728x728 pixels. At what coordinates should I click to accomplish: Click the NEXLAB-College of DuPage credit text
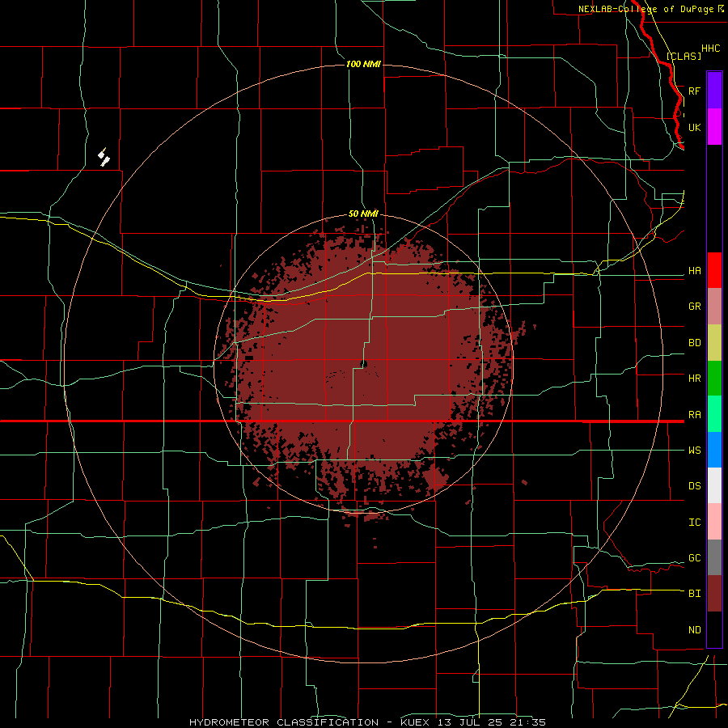645,9
